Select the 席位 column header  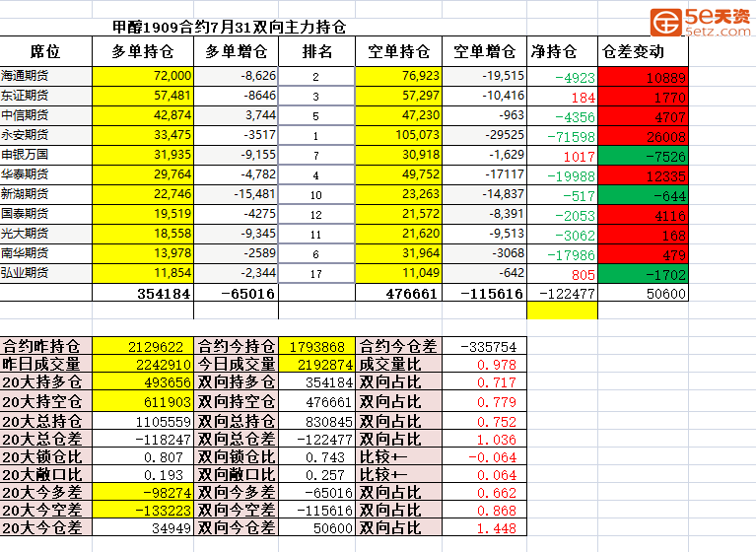click(45, 51)
